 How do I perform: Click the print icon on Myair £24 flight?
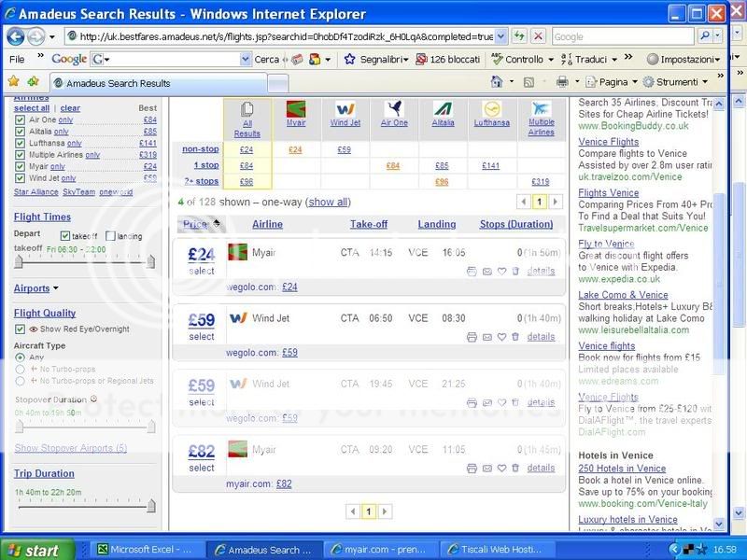tap(472, 272)
